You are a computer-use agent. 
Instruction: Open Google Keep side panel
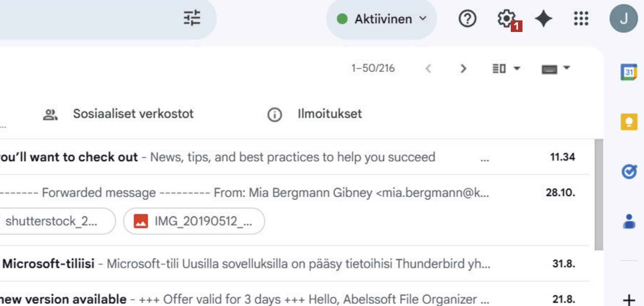click(629, 122)
